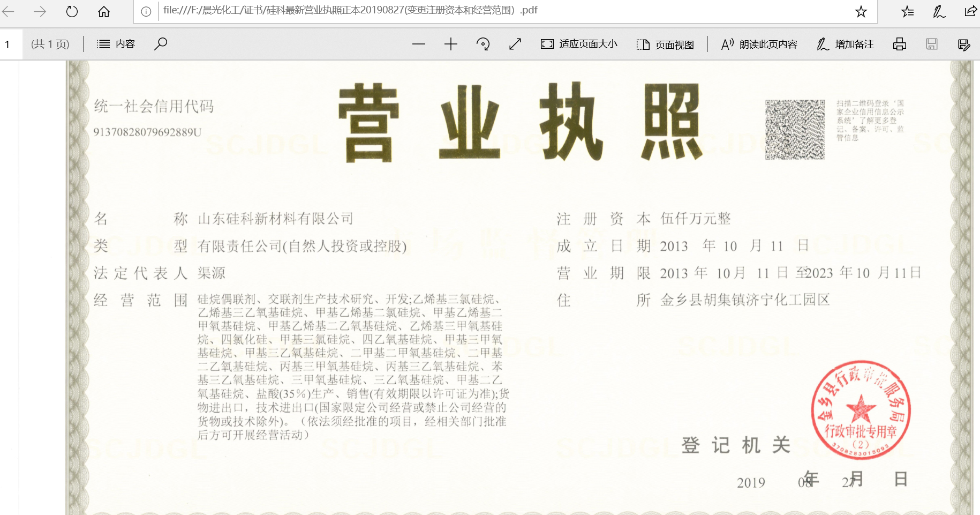Click the QR code on the license
Screen dimensions: 980x515
[x=795, y=130]
